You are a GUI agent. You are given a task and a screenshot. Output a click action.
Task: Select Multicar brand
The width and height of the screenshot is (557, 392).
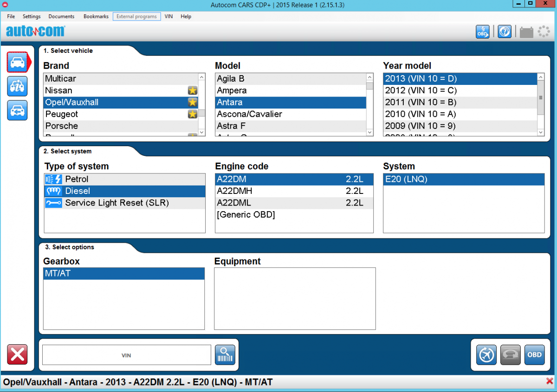coord(121,79)
